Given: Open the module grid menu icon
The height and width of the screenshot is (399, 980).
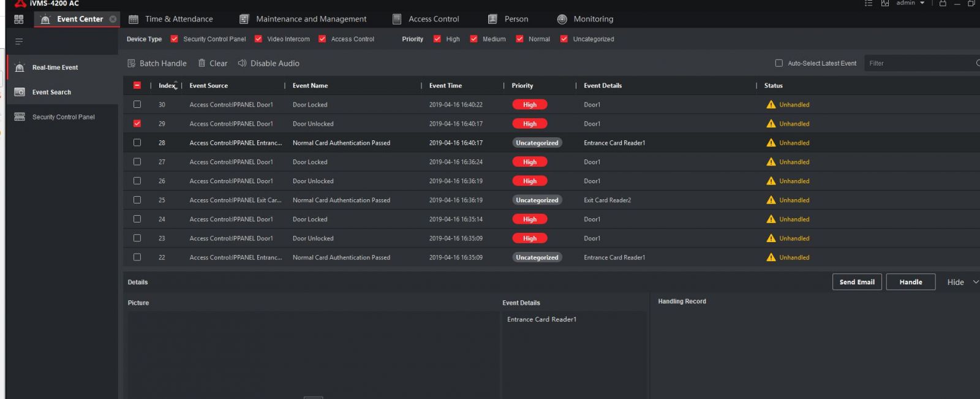Looking at the screenshot, I should point(19,20).
